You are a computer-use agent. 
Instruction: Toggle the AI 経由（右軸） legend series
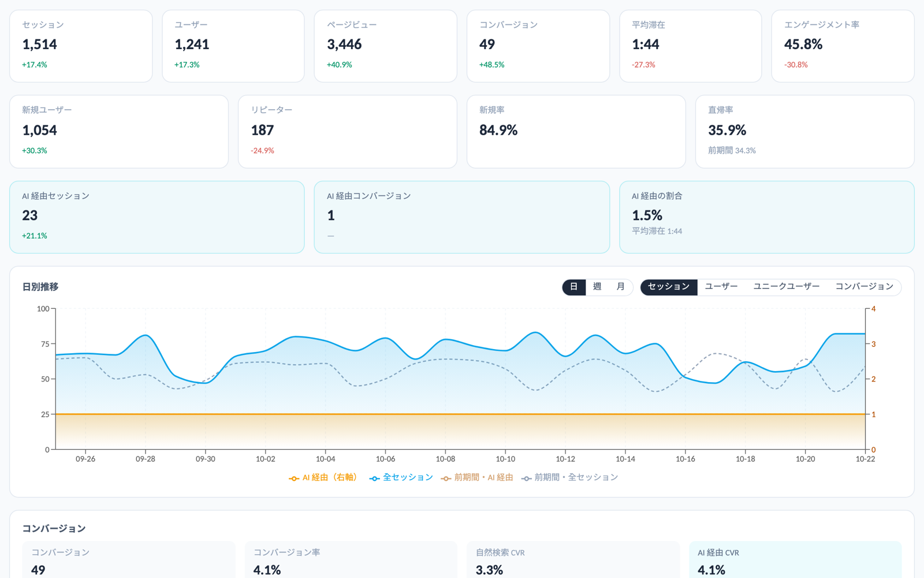325,477
